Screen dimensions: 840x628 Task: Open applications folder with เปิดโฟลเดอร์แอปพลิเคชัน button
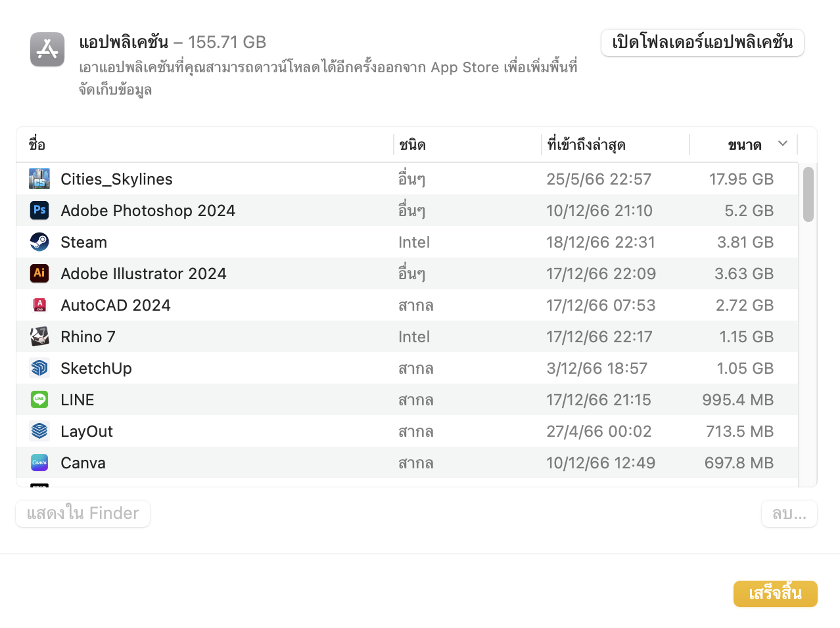(702, 43)
